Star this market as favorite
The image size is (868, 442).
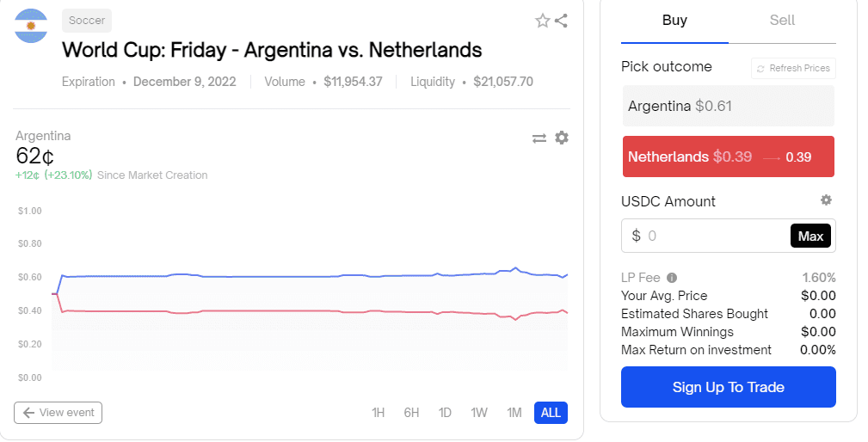(x=542, y=21)
